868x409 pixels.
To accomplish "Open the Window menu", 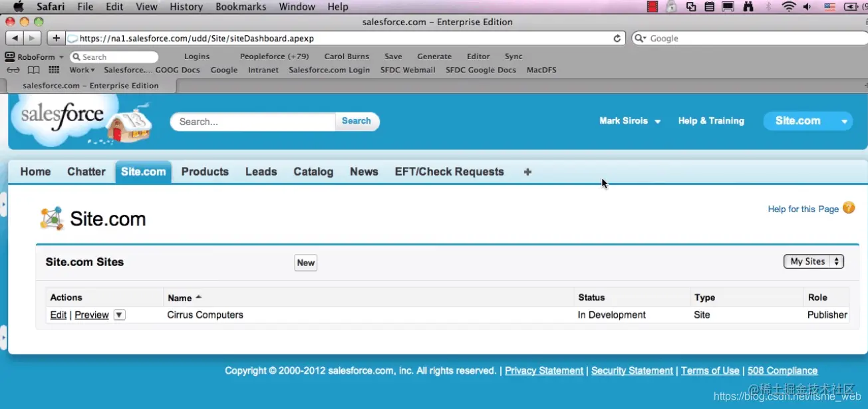I will (x=297, y=7).
